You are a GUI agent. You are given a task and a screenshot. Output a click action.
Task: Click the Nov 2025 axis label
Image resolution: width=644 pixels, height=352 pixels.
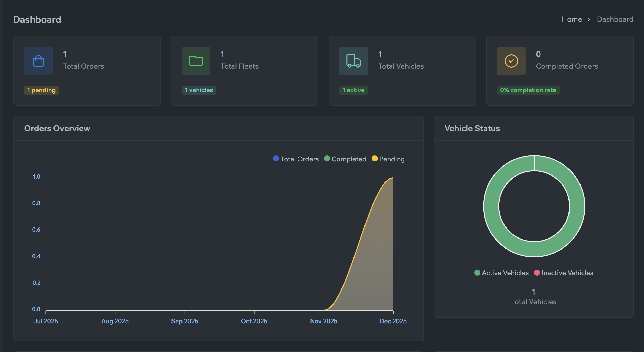(x=324, y=321)
